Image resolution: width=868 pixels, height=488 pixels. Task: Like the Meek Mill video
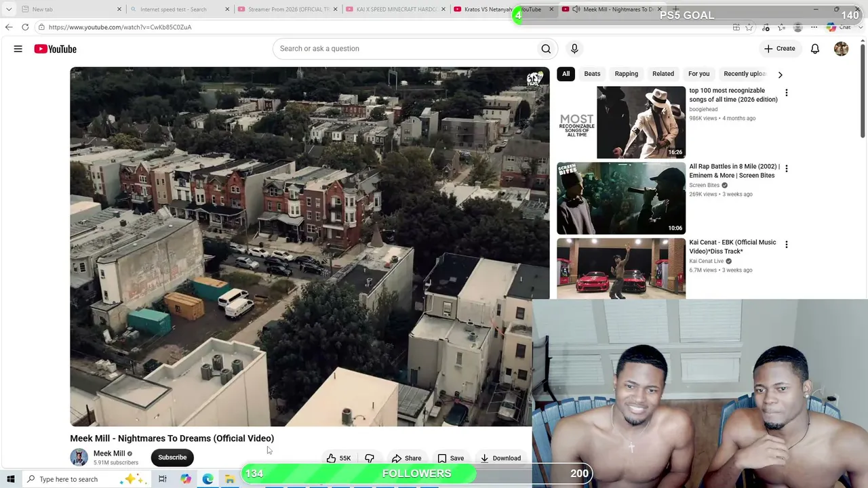tap(338, 458)
